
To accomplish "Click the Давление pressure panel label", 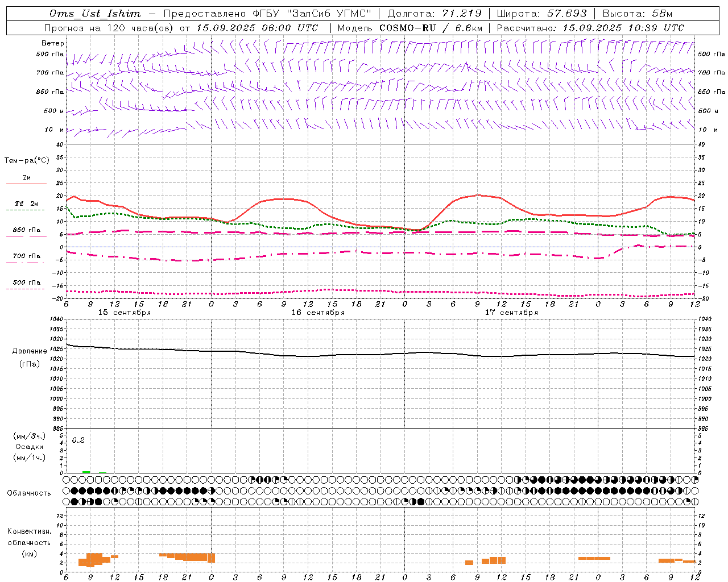I will pos(30,351).
